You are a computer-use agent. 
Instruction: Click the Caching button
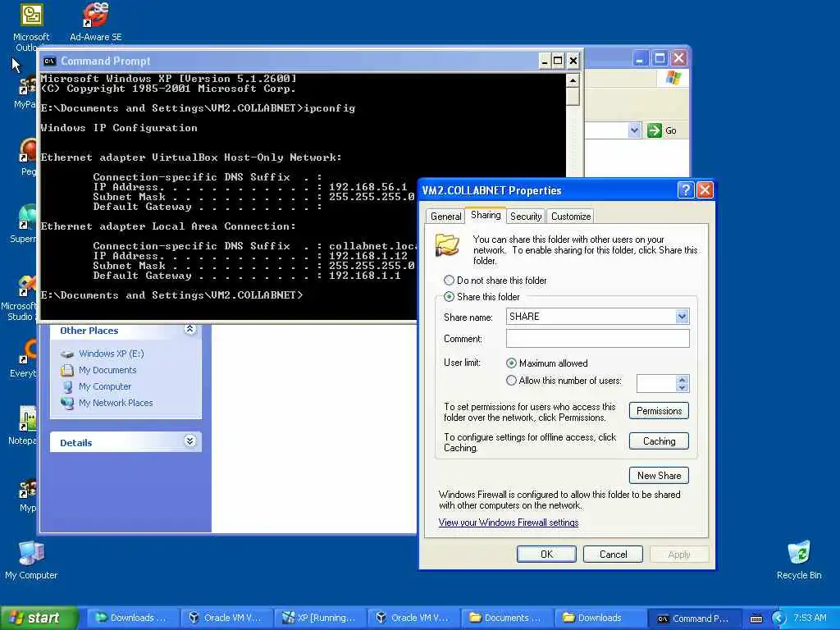coord(659,441)
